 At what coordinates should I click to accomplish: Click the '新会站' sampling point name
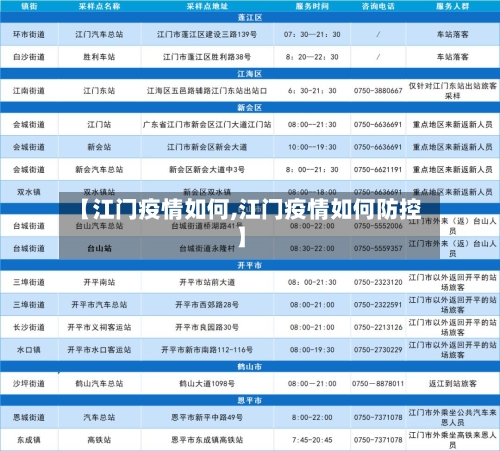(99, 147)
